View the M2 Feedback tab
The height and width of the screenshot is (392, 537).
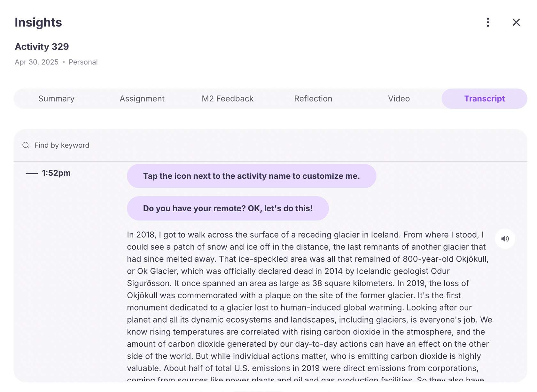pos(228,99)
